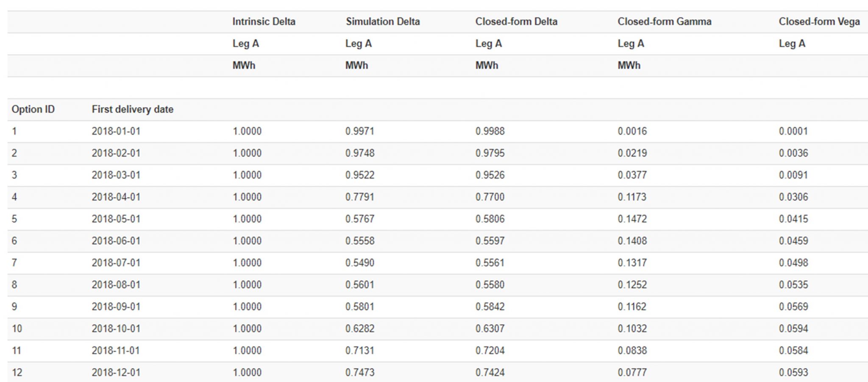Select date cell 2018-12-01
The height and width of the screenshot is (382, 868).
116,373
